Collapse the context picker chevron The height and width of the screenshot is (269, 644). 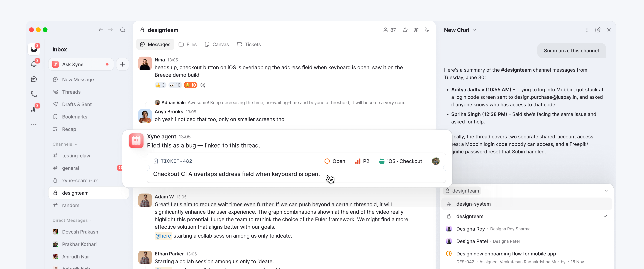pyautogui.click(x=606, y=191)
